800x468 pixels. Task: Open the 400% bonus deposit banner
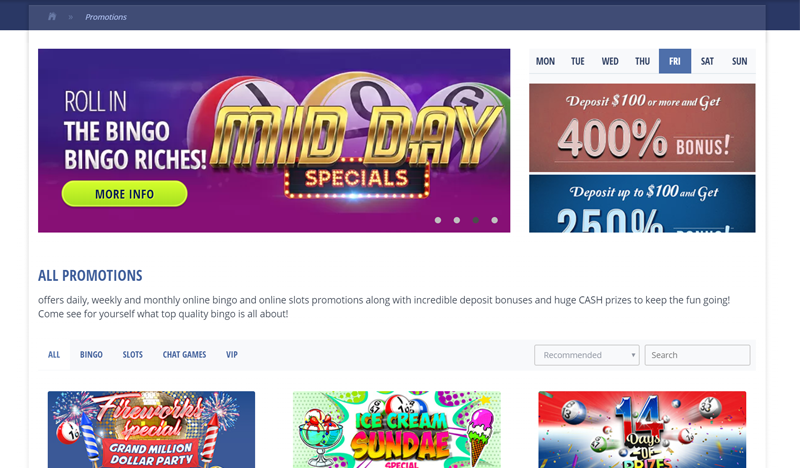click(x=642, y=128)
